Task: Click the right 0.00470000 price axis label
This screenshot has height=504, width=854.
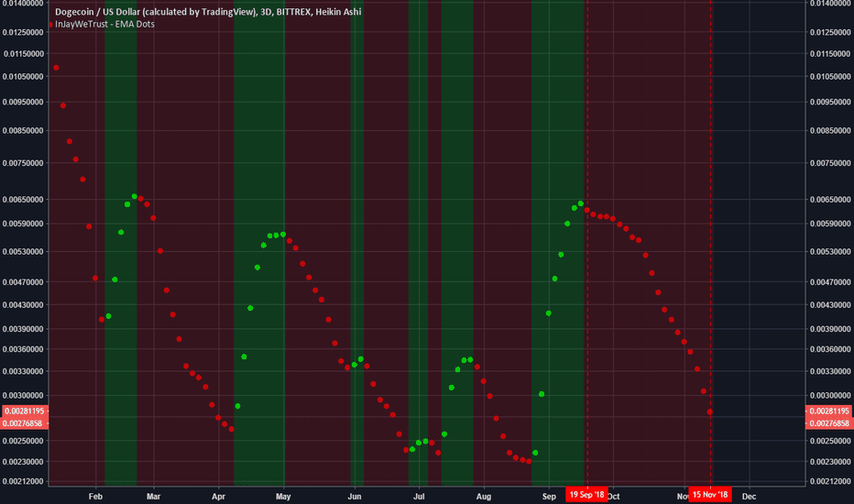Action: 830,281
